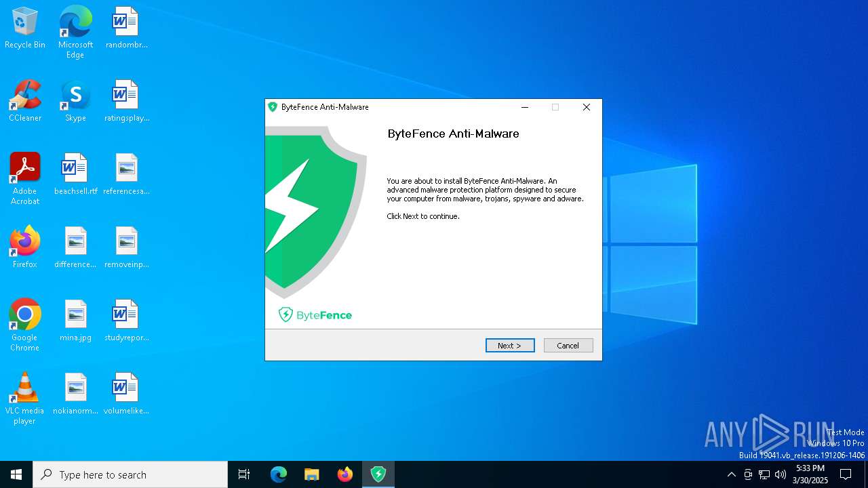Select the difference... image file on desktop
Image resolution: width=868 pixels, height=488 pixels.
click(x=75, y=248)
